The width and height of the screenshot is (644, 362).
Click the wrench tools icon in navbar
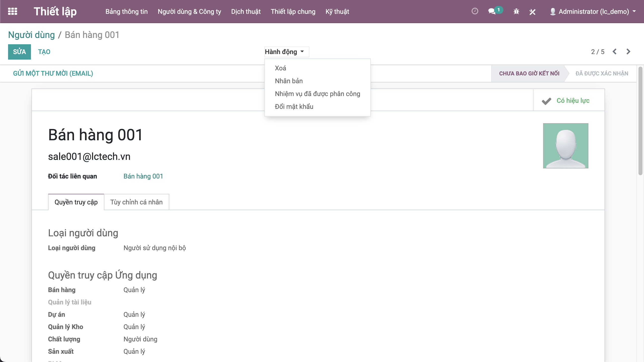point(532,12)
